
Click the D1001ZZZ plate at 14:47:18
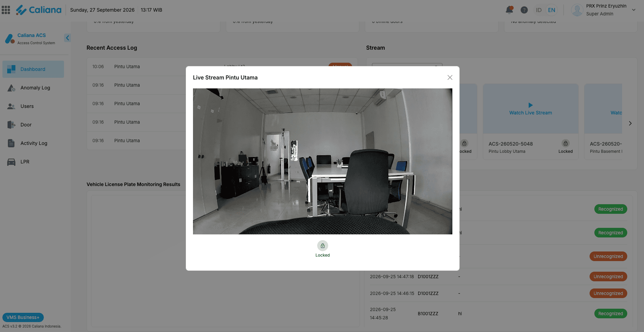428,276
